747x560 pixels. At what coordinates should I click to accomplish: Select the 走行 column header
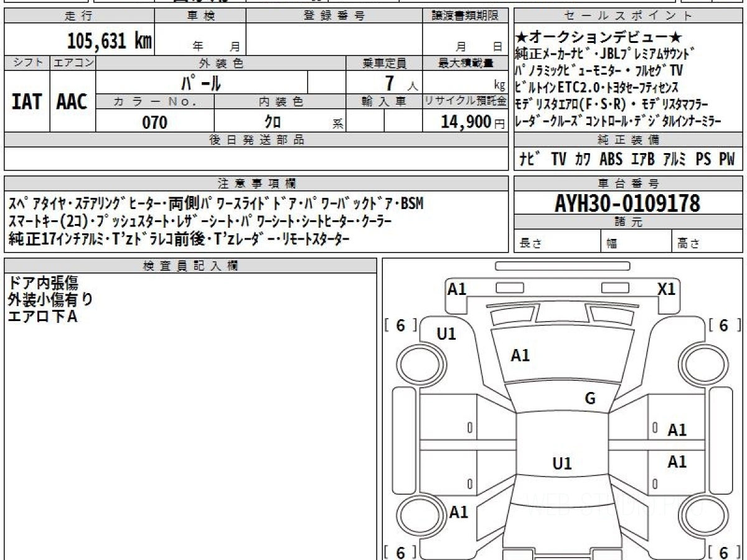point(78,16)
